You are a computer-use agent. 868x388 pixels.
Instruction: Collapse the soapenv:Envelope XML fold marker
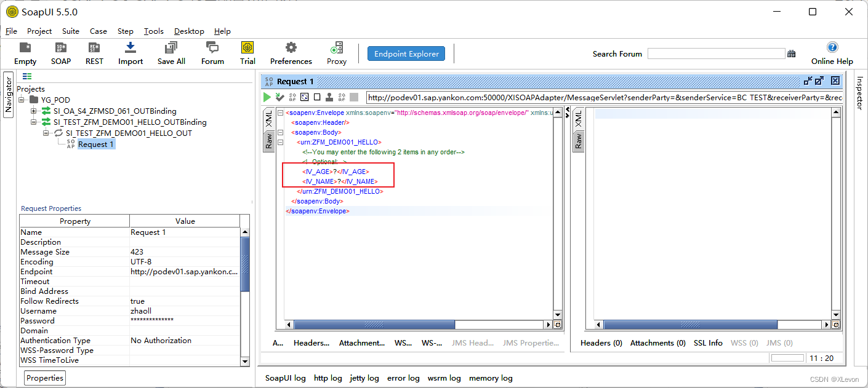[x=281, y=113]
